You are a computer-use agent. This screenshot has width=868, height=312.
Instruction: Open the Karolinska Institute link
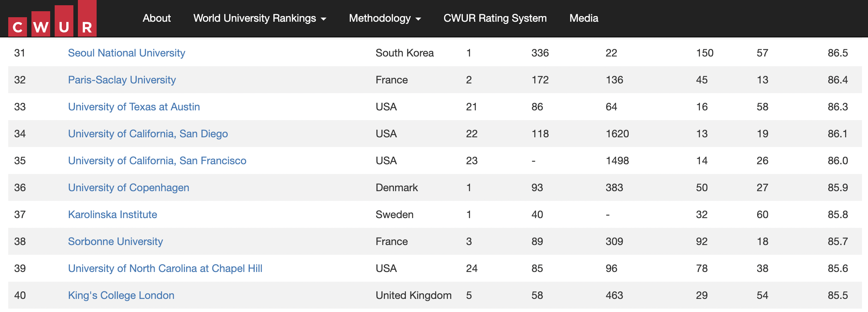coord(112,214)
